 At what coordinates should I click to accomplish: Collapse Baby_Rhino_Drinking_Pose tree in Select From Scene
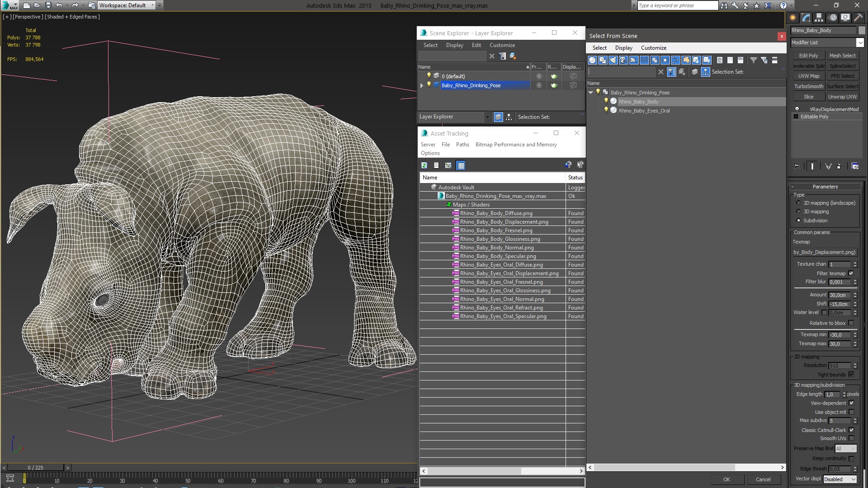[x=590, y=93]
